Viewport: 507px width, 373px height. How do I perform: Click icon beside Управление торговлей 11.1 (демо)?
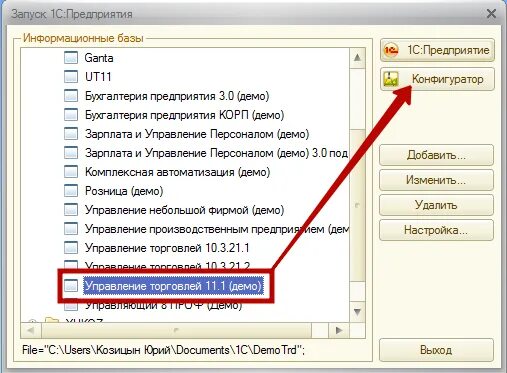71,286
